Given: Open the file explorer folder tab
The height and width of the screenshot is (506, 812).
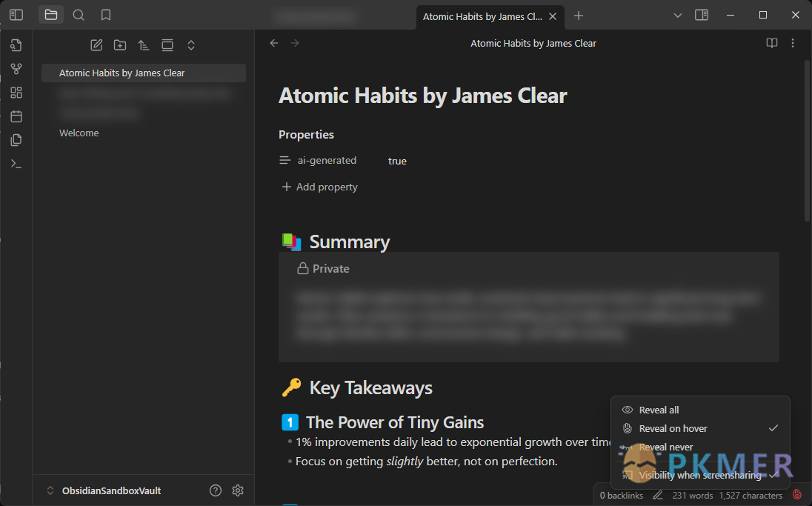Looking at the screenshot, I should click(x=50, y=15).
